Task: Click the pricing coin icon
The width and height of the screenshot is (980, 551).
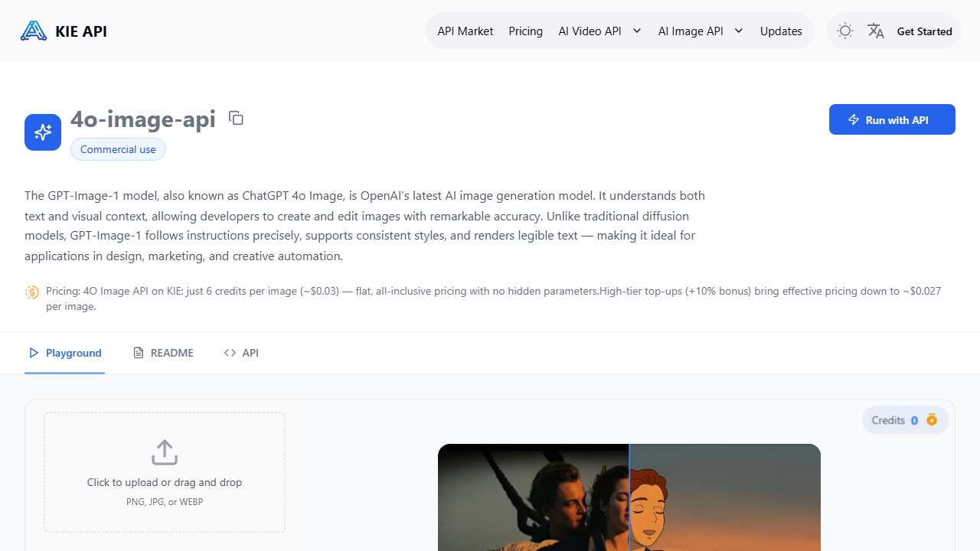Action: pyautogui.click(x=32, y=292)
